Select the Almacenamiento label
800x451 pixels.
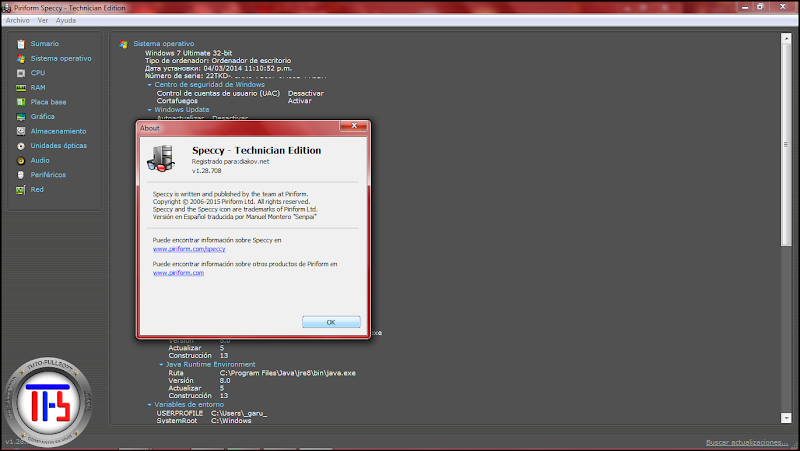[x=58, y=131]
